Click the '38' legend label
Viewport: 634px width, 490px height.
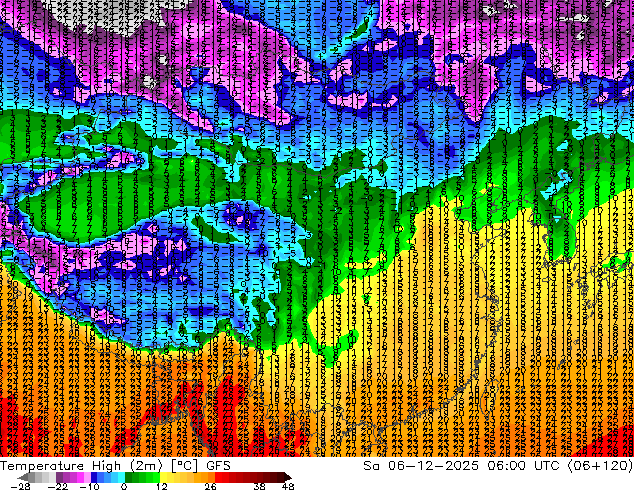pyautogui.click(x=259, y=486)
